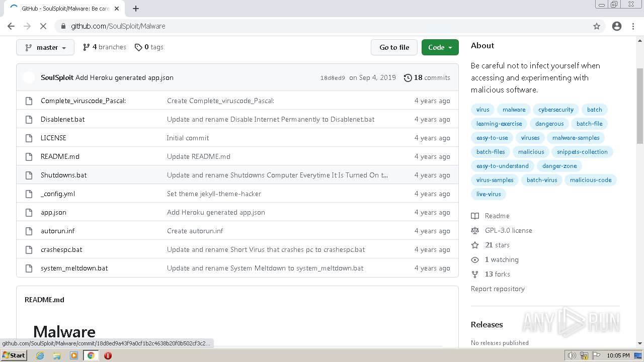Image resolution: width=644 pixels, height=362 pixels.
Task: Click the commits clock history icon
Action: click(x=408, y=77)
